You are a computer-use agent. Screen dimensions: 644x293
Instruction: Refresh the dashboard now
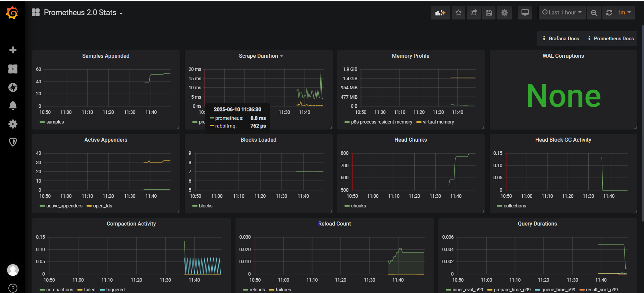609,13
